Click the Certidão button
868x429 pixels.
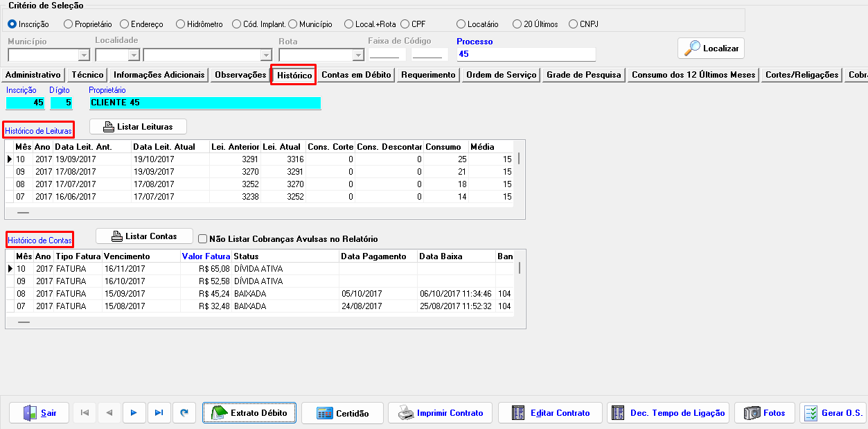coord(342,413)
